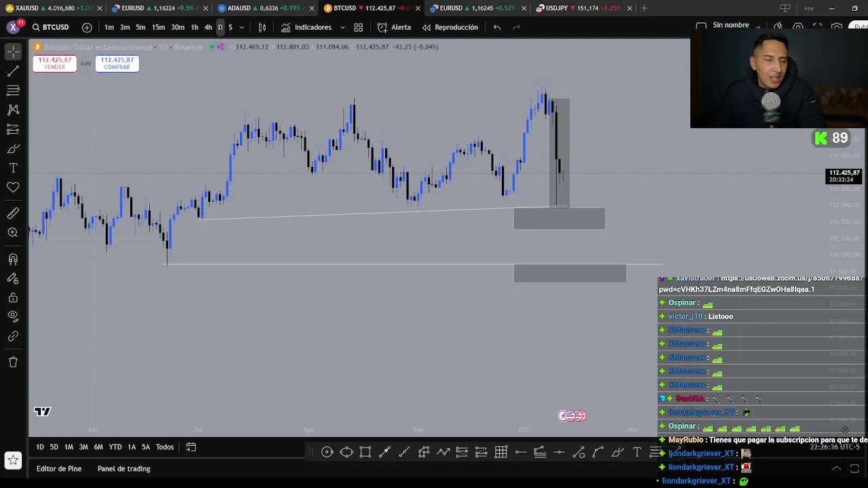
Task: Select the table grid drawing tool
Action: point(501,452)
